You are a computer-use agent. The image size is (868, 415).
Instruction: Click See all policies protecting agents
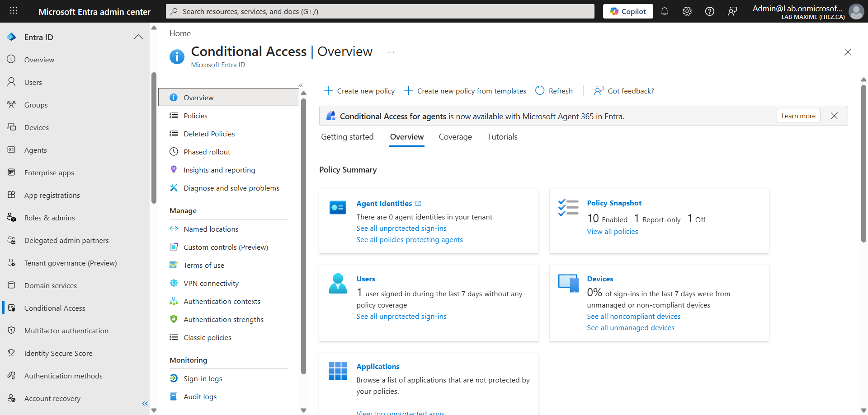coord(410,240)
